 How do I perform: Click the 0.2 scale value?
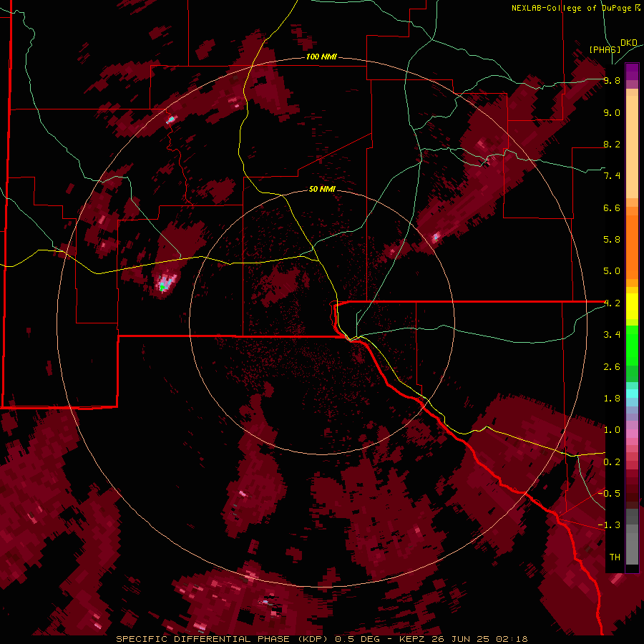coord(612,462)
